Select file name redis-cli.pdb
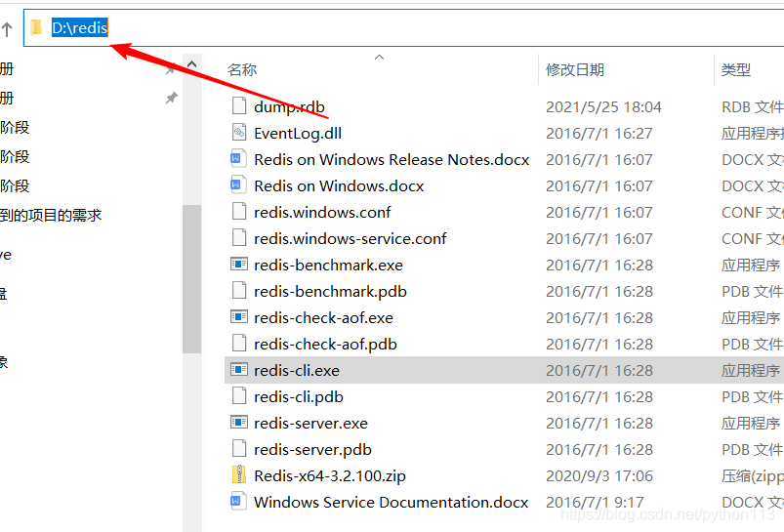784x532 pixels. click(299, 397)
